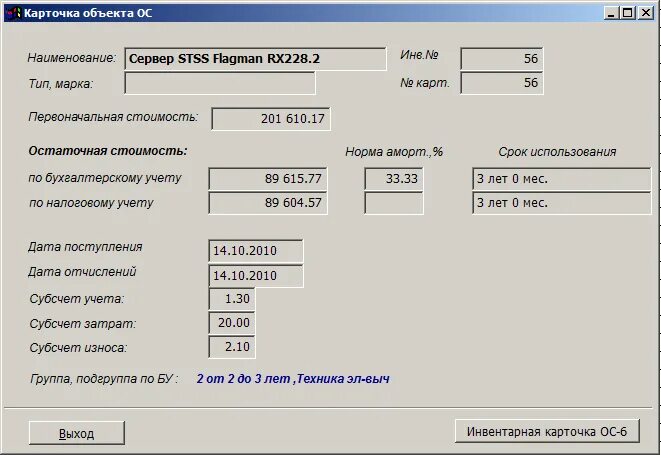Click the срок использования field for бухгалтерскому учету

tap(562, 179)
